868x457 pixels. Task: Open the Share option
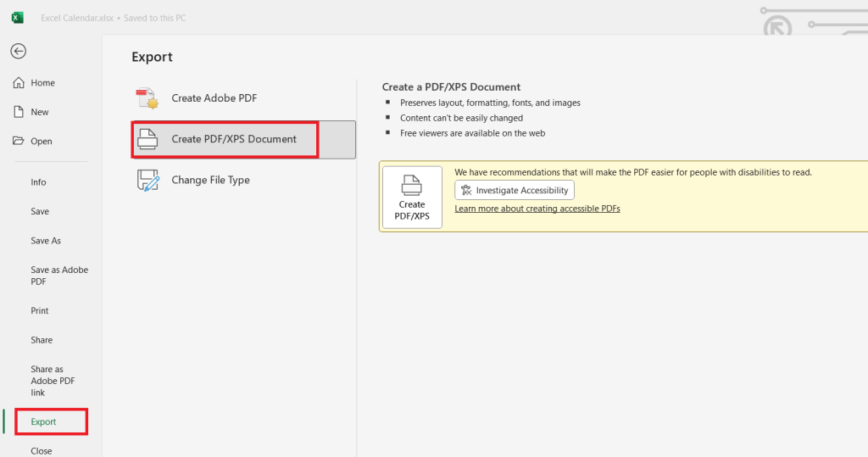click(x=42, y=340)
